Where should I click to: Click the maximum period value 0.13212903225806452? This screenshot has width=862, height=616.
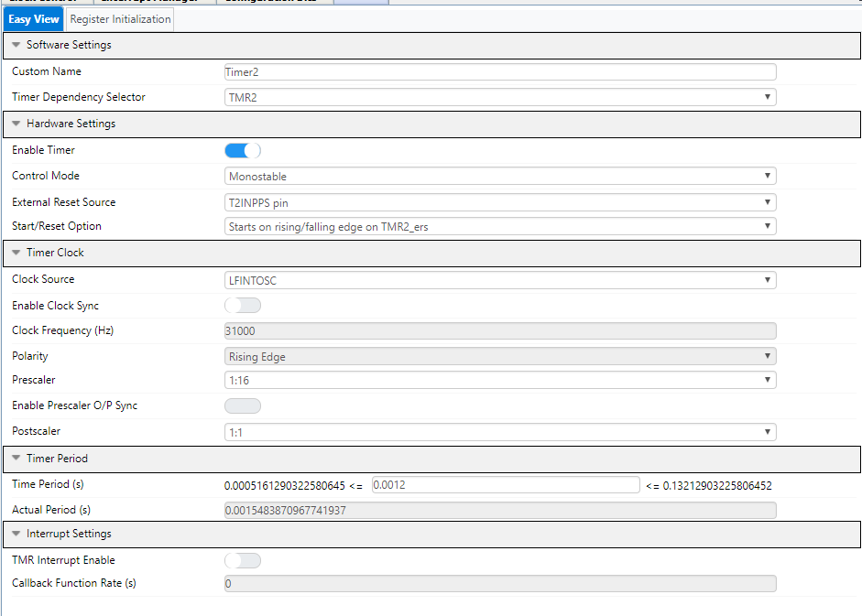click(717, 486)
